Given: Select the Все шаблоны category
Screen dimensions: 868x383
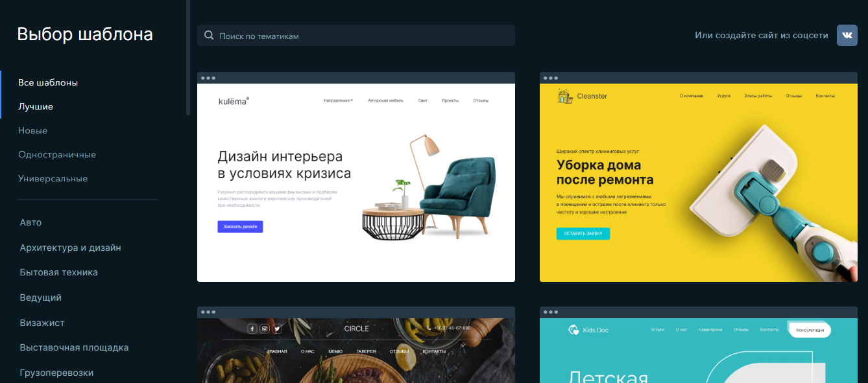Looking at the screenshot, I should coord(48,82).
